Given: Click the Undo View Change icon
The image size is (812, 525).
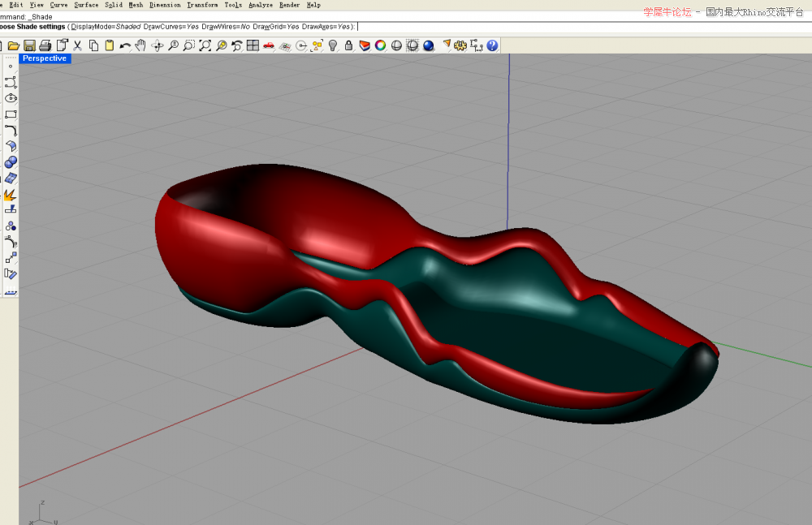Looking at the screenshot, I should pos(236,45).
